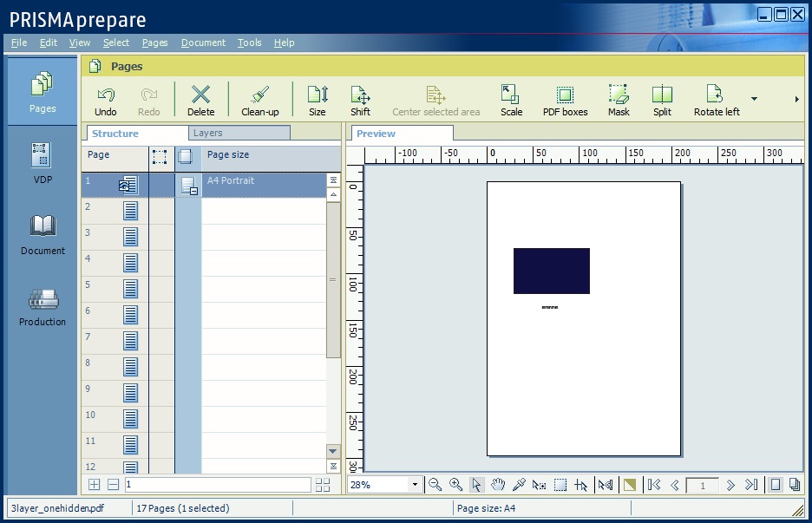The height and width of the screenshot is (523, 812).
Task: Click the page selection input field
Action: 217,485
